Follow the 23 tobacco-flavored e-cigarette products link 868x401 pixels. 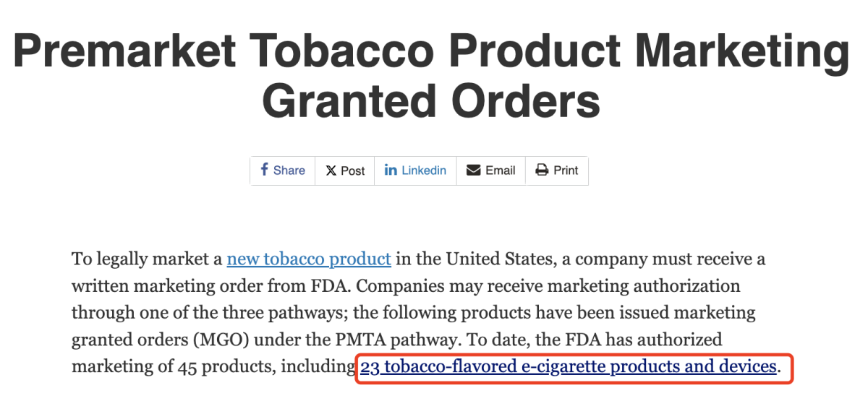click(x=569, y=367)
